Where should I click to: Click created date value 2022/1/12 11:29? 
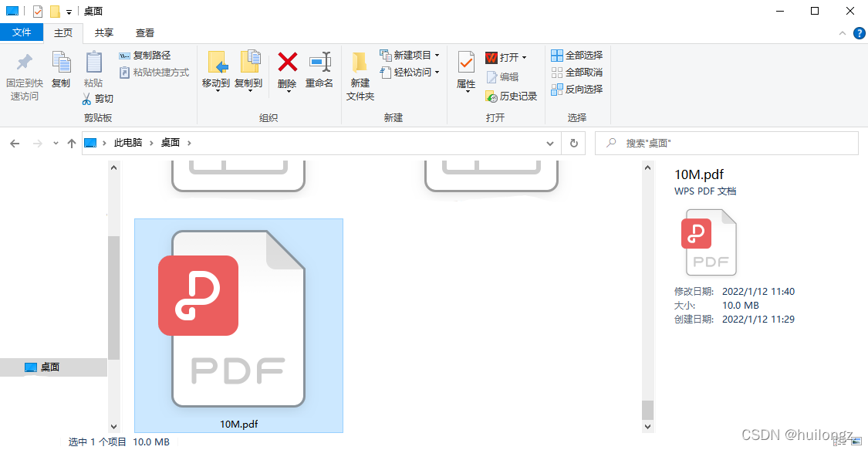pos(758,320)
